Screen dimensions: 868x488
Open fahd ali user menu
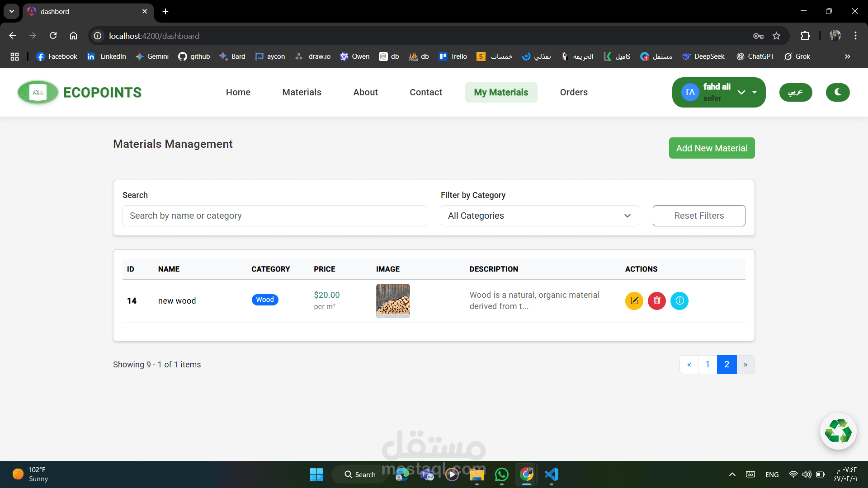719,92
